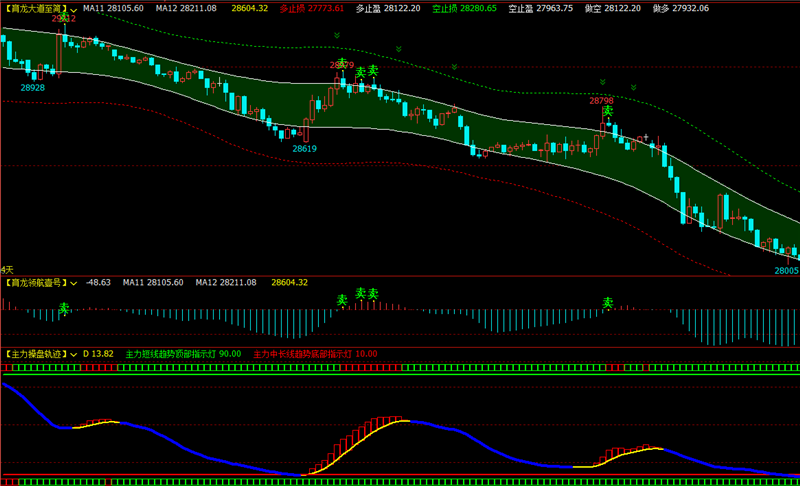Open the 真龙大道至简 indicator dropdown arrow
This screenshot has height=486, width=800.
tap(73, 10)
